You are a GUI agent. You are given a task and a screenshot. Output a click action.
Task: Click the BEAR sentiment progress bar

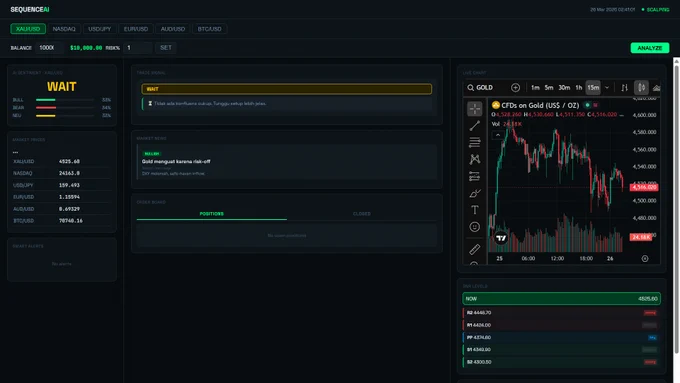65,108
